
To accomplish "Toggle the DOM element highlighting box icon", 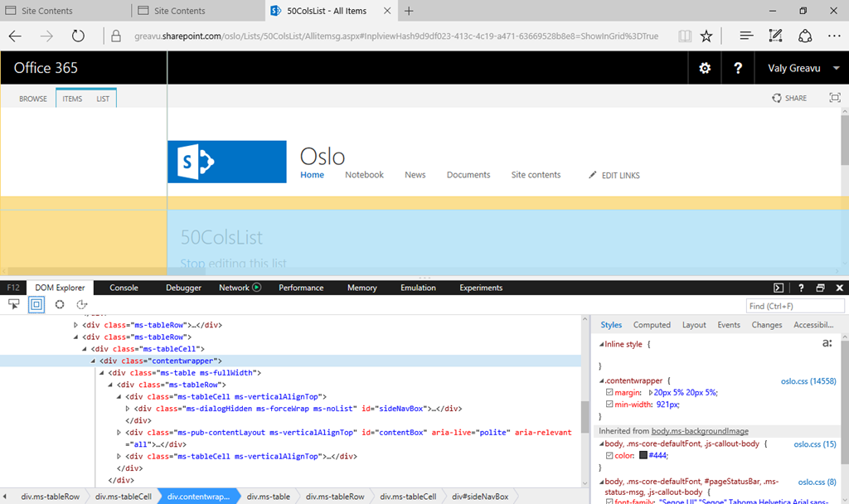I will pos(36,305).
